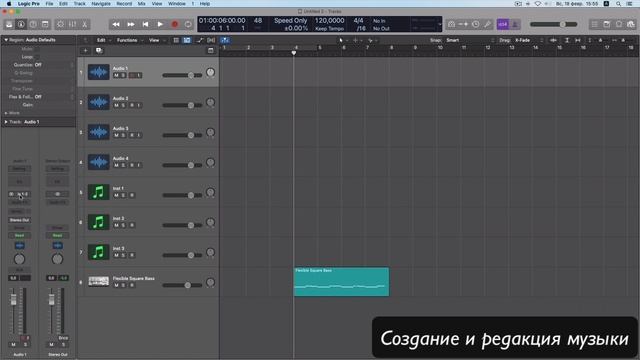
Task: Open the Loop Browser panel
Action: 619,24
